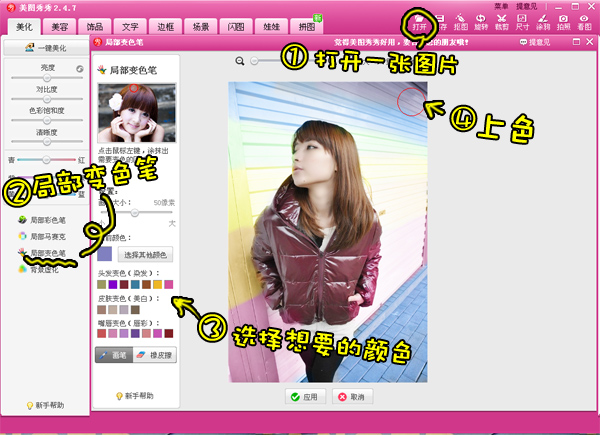Click 选择其他颜色 to pick another color
600x435 pixels.
(149, 256)
